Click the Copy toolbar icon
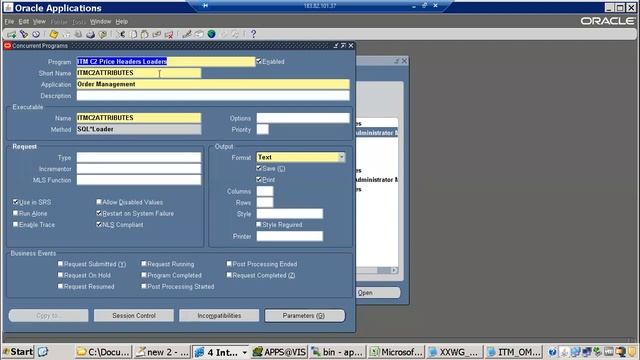The height and width of the screenshot is (360, 640). click(133, 34)
